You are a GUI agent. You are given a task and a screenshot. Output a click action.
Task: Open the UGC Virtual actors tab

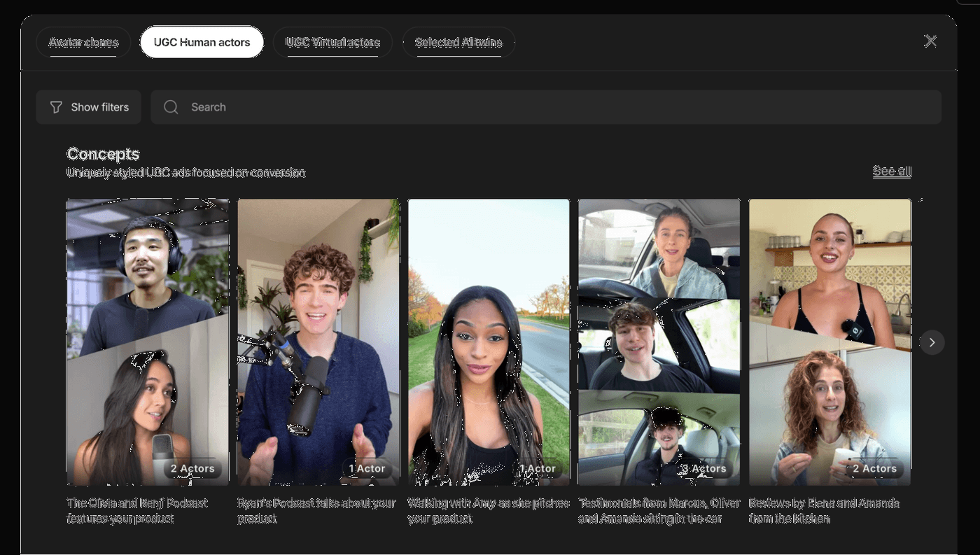tap(332, 43)
